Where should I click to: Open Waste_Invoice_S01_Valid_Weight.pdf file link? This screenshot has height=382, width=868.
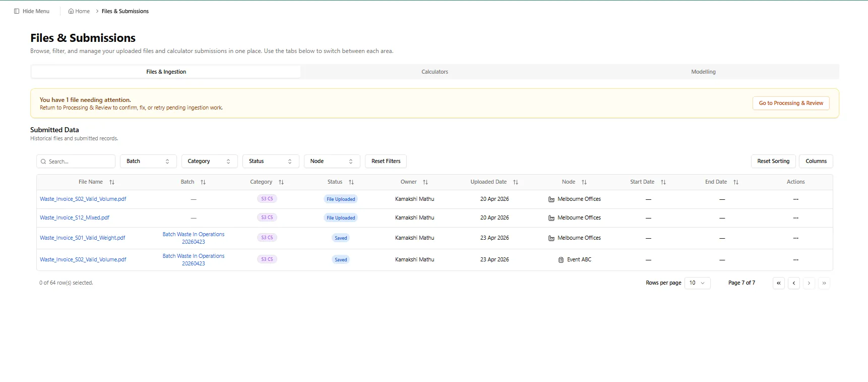pyautogui.click(x=83, y=238)
